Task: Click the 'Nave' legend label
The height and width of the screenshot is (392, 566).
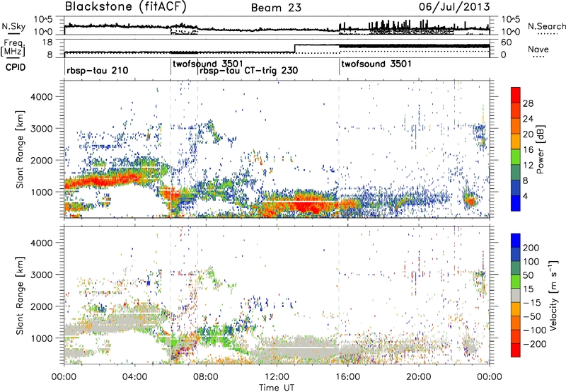Action: 538,49
